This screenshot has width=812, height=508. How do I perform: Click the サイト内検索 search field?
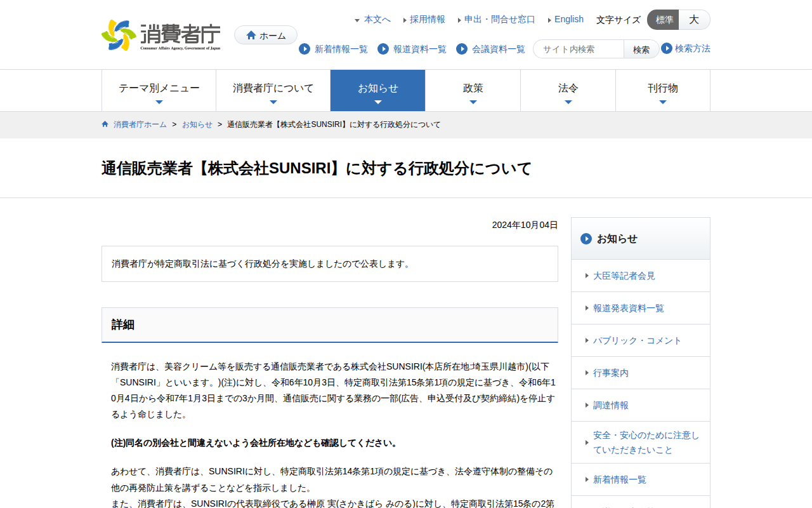579,49
